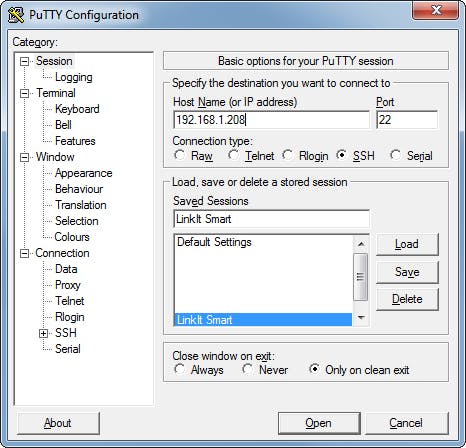Select Never for close window on exit
Image resolution: width=466 pixels, height=448 pixels.
(247, 369)
